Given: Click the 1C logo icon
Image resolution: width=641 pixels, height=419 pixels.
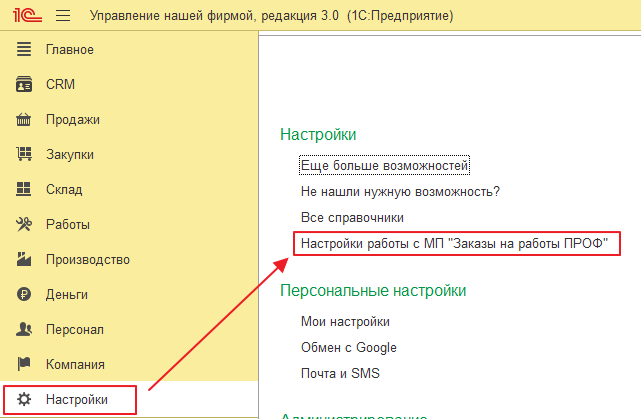Looking at the screenshot, I should click(27, 15).
